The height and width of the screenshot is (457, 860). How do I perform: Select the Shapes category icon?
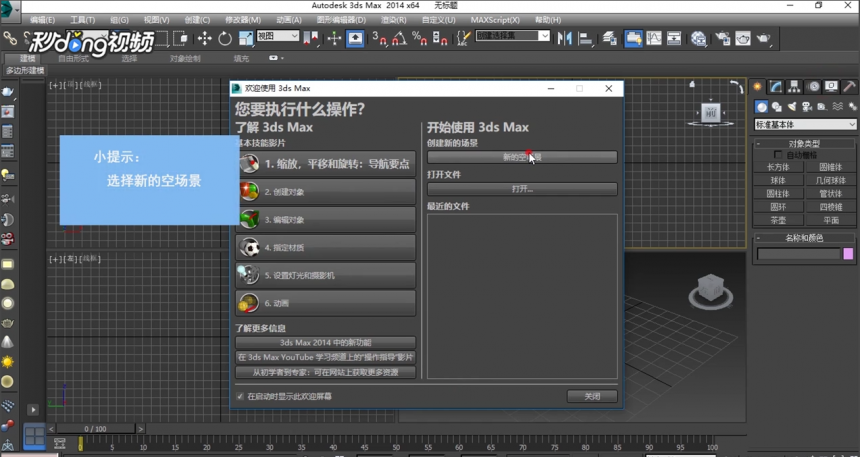777,106
